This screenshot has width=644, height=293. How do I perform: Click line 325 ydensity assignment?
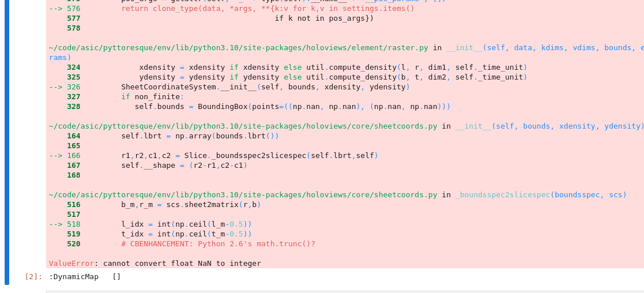[333, 77]
